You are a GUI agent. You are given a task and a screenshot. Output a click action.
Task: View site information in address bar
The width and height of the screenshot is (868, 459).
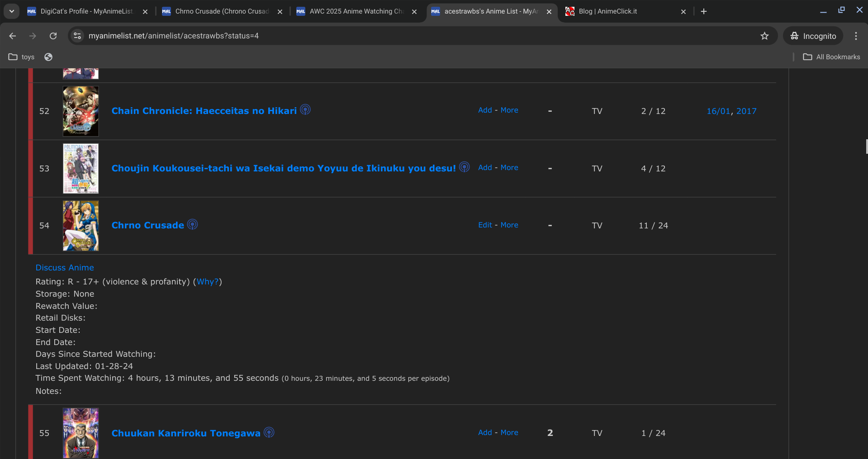(77, 36)
